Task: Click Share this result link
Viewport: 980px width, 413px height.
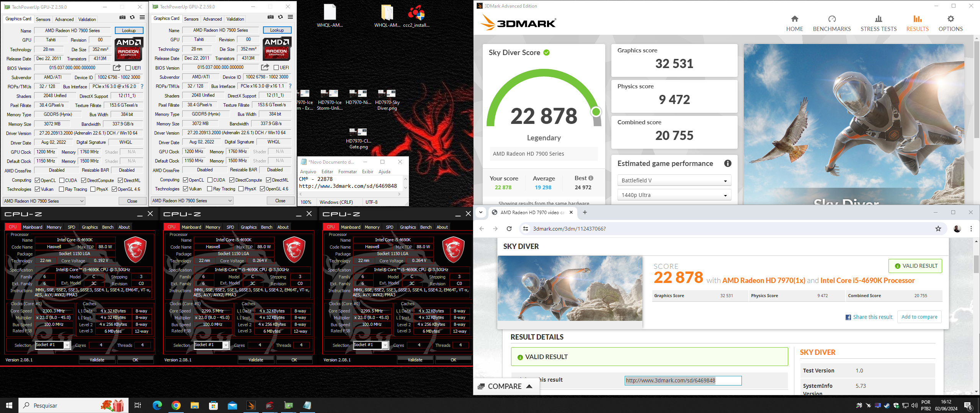Action: click(869, 317)
